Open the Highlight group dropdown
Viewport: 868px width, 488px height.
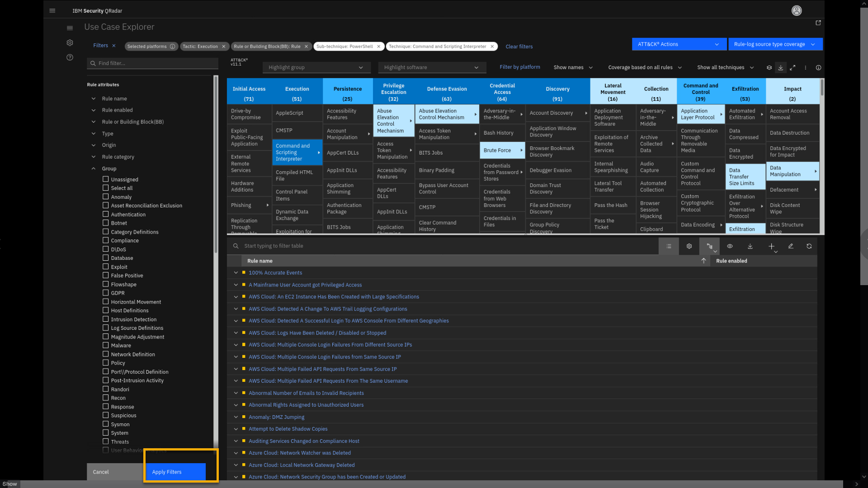point(316,67)
